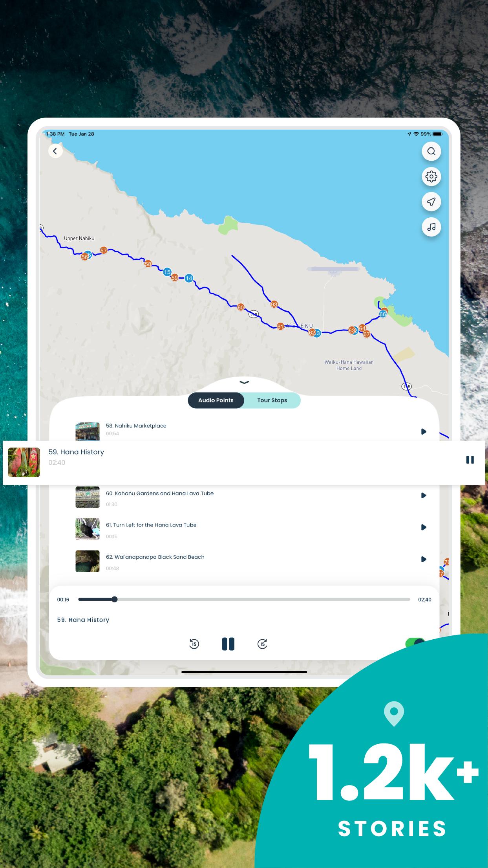Open the Kahanu Gardens thumbnail
Screen dimensions: 488x868
(88, 497)
